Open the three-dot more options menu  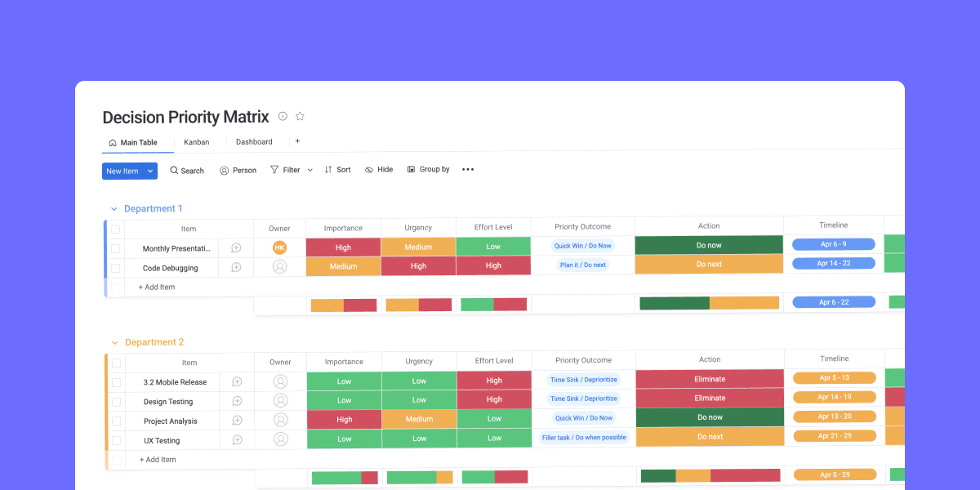click(468, 170)
